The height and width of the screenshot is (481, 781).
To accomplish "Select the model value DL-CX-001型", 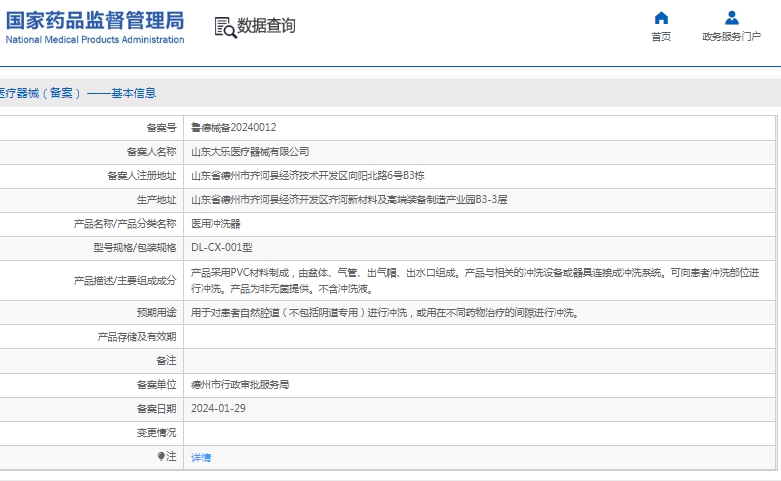I will tap(222, 247).
